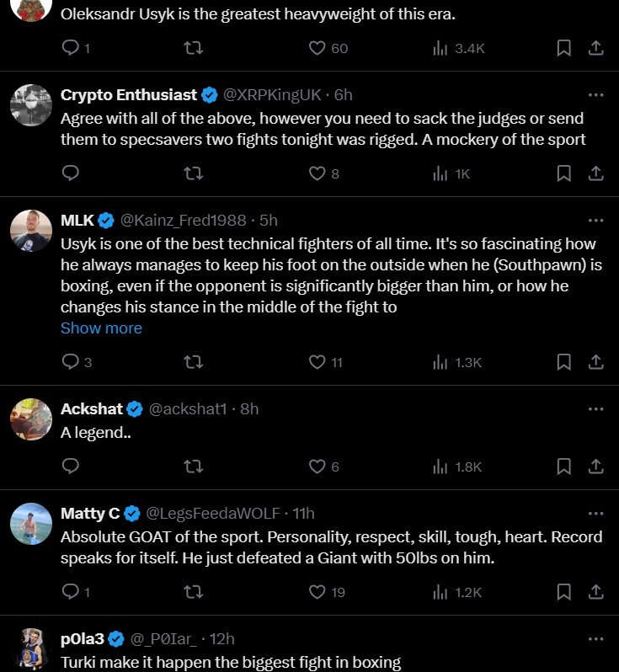Viewport: 619px width, 672px height.
Task: Repost Ackshat's tweet
Action: coord(193,467)
